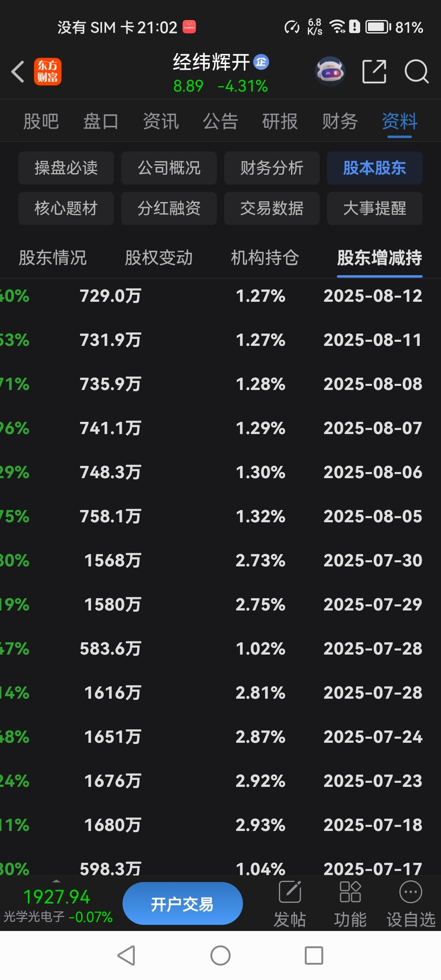This screenshot has width=441, height=980.
Task: Open the 分红融资 section
Action: (169, 208)
